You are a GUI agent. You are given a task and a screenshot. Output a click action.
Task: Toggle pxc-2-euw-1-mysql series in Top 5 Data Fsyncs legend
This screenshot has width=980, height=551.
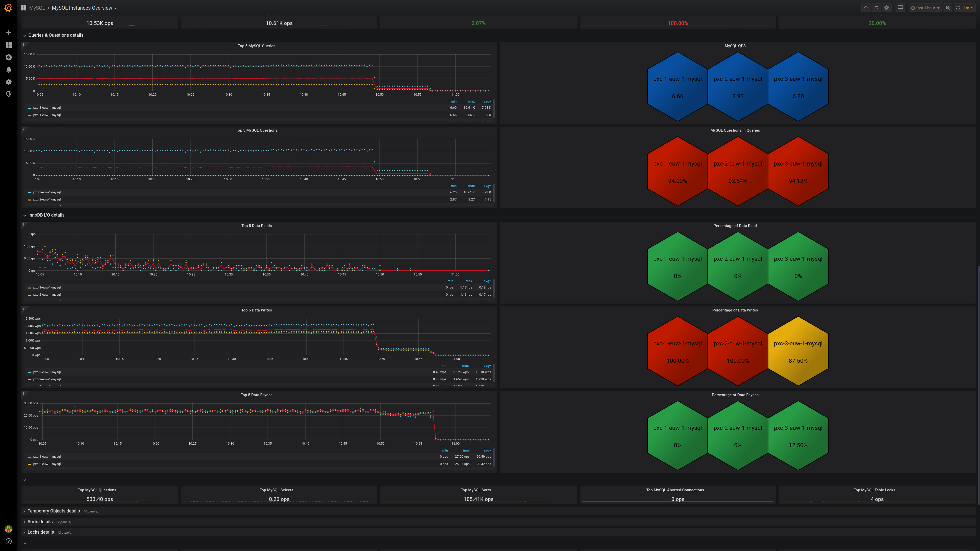(47, 464)
